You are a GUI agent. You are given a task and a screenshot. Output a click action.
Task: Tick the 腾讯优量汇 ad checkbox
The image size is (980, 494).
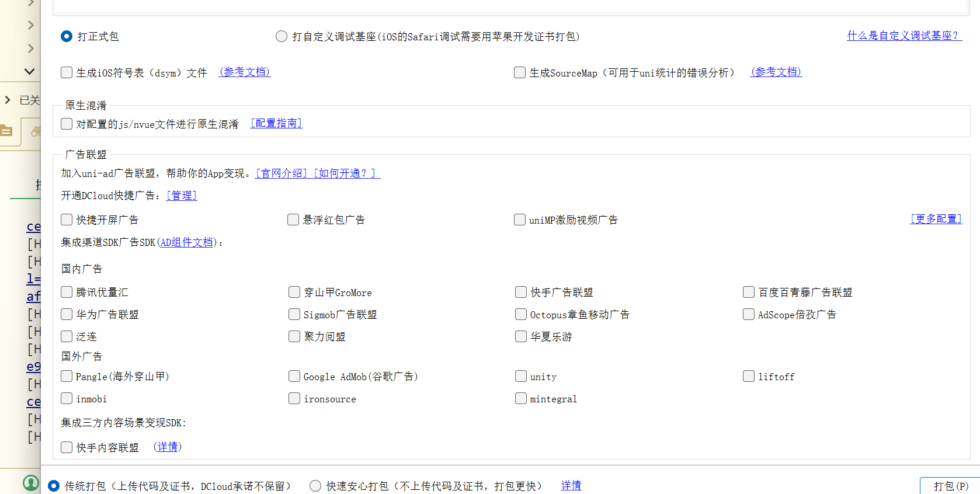pos(67,292)
